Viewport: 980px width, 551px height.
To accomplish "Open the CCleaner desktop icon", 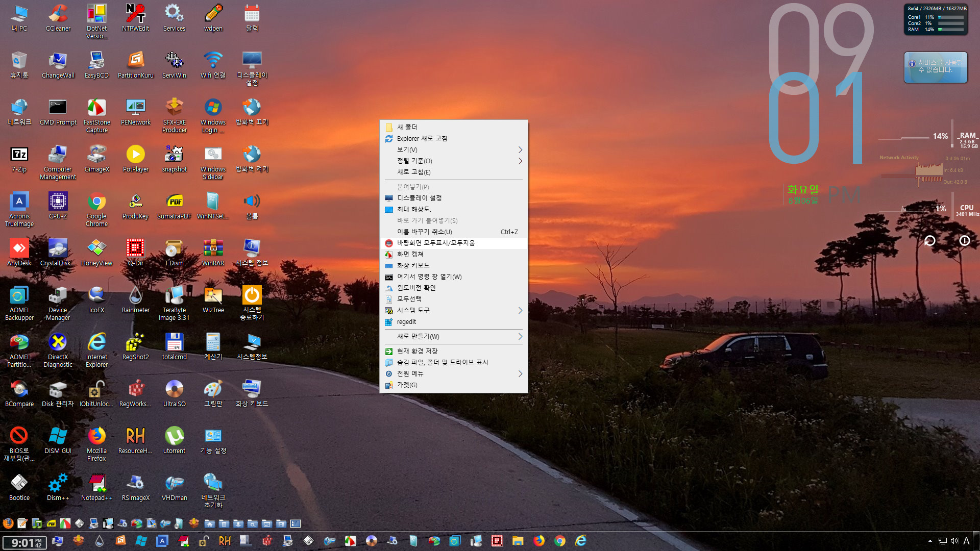I will pyautogui.click(x=58, y=18).
